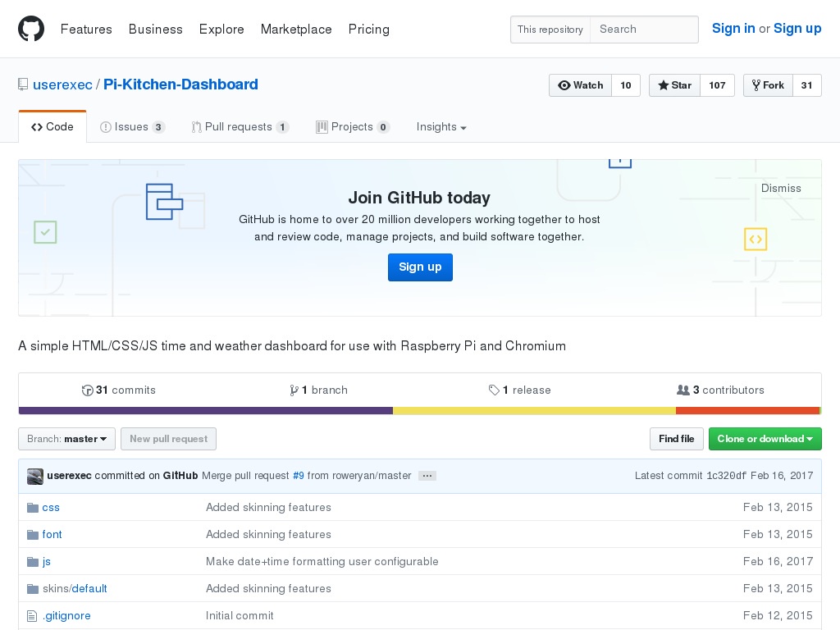The width and height of the screenshot is (840, 630).
Task: Click the watchers count 10
Action: 626,85
